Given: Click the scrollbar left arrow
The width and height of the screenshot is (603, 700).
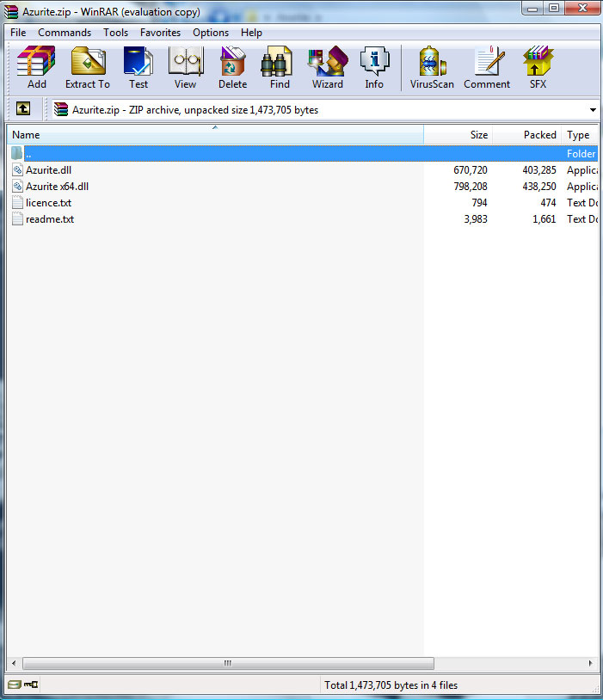Looking at the screenshot, I should tap(14, 663).
